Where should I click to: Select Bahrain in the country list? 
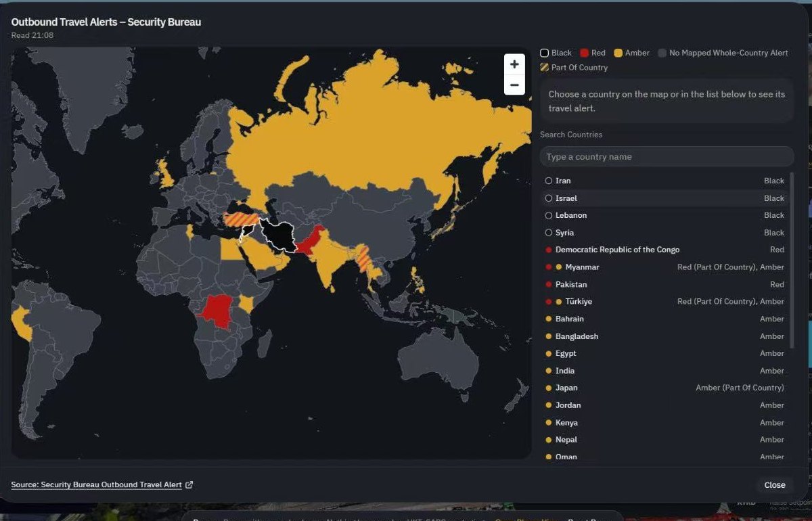click(x=664, y=319)
